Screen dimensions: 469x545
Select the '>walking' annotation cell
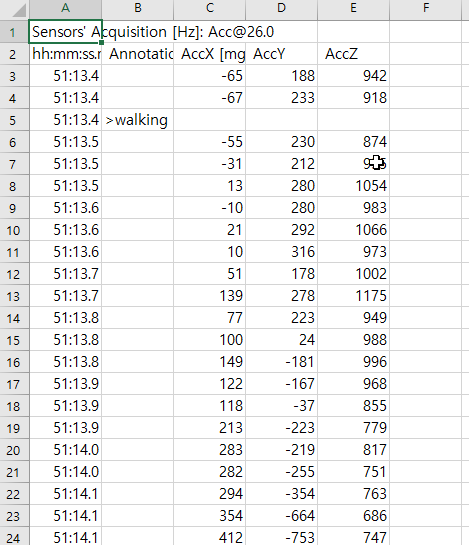(x=137, y=120)
